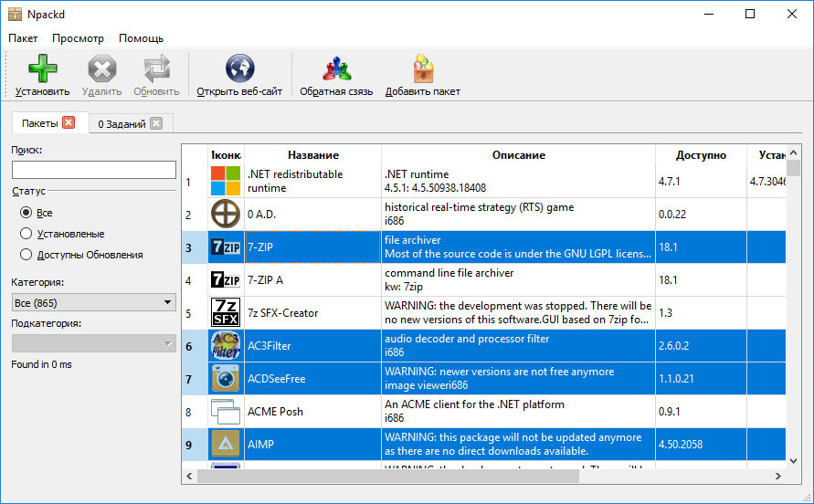
Task: Click the vertical scrollbar up arrow
Action: (793, 152)
